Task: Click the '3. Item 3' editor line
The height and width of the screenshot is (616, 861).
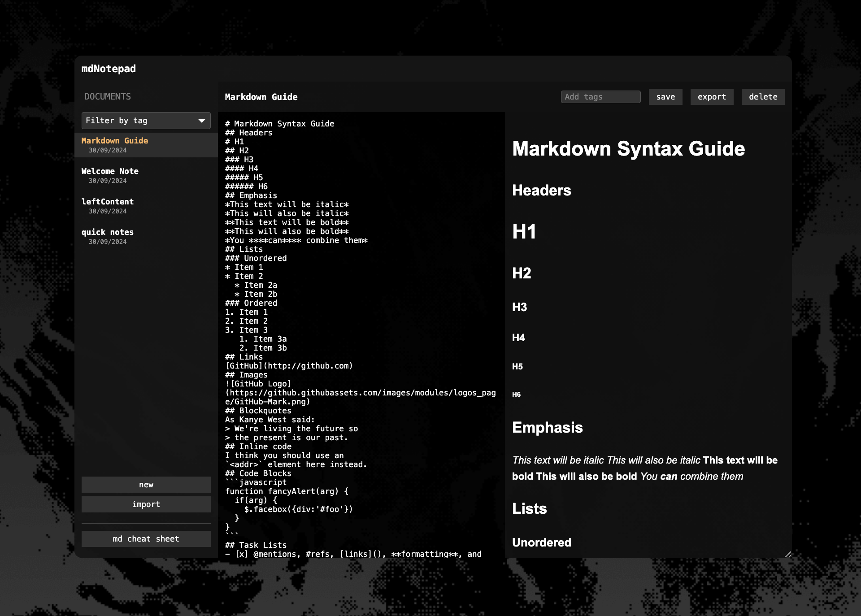Action: point(246,330)
